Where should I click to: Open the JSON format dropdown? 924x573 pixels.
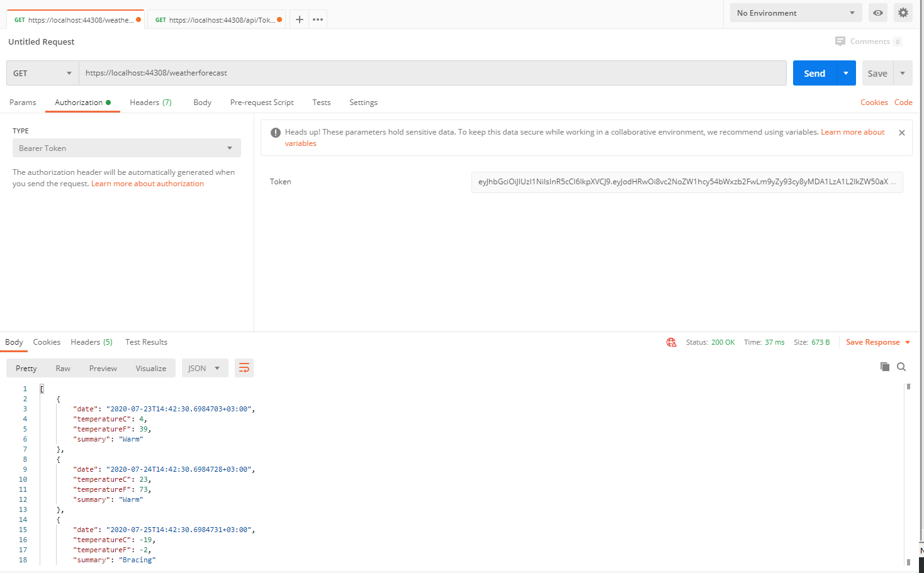205,368
